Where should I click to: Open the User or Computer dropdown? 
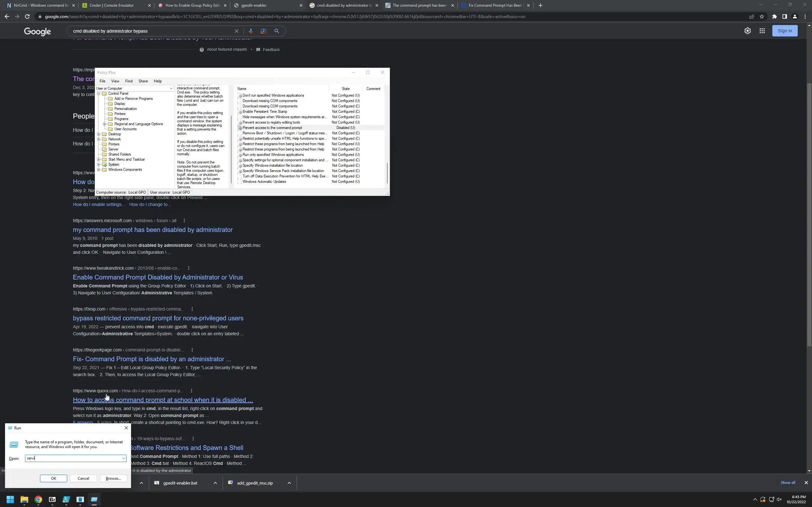pos(171,88)
